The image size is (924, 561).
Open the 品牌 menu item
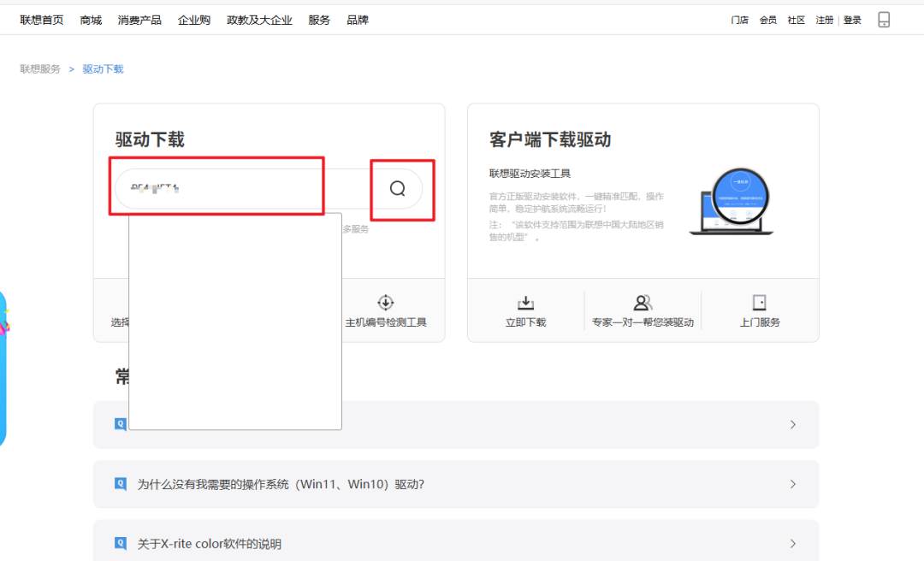pos(358,20)
